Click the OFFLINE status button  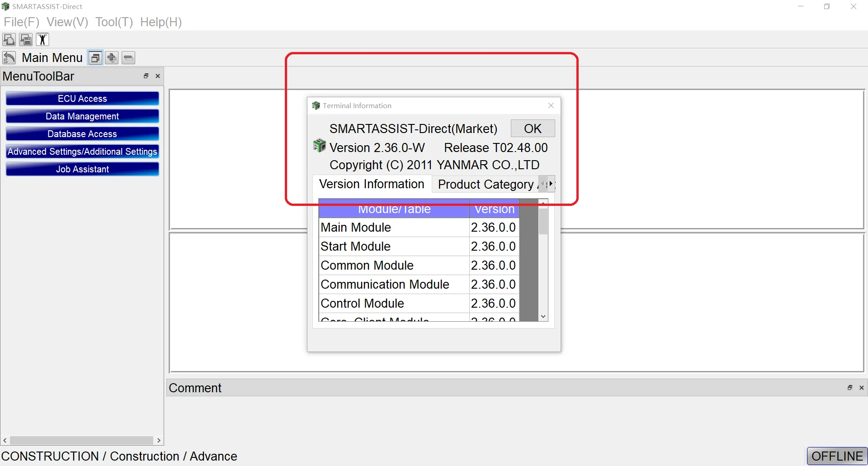[837, 456]
